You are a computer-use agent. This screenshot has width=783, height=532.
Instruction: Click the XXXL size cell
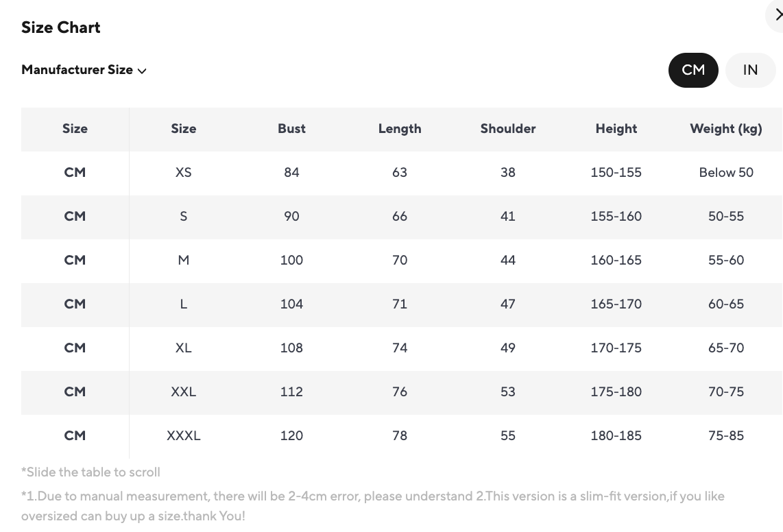(183, 436)
